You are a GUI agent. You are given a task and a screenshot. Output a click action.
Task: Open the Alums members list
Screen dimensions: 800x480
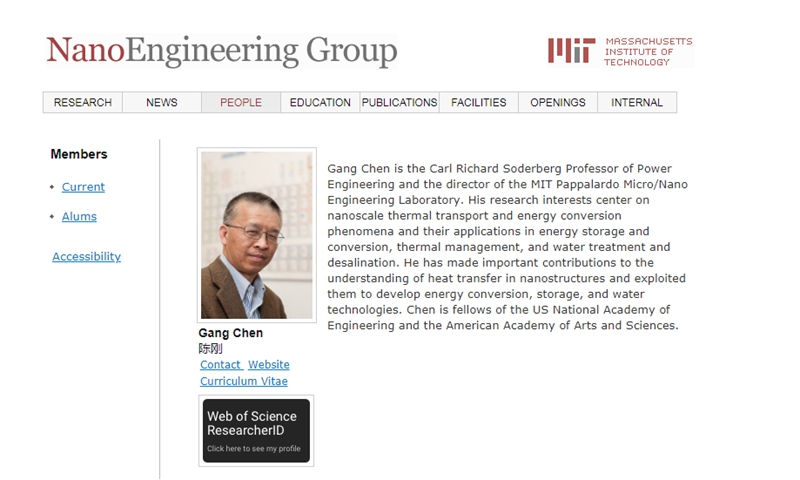79,216
